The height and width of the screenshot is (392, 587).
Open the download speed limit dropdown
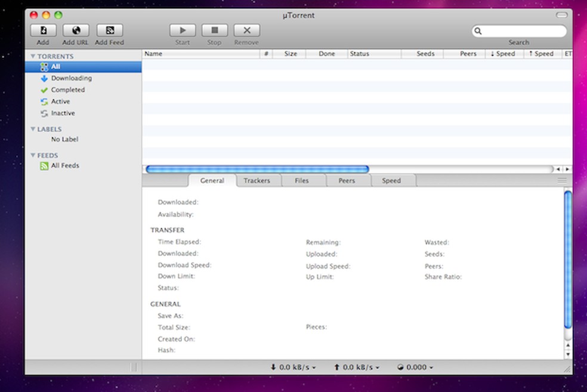click(x=293, y=368)
